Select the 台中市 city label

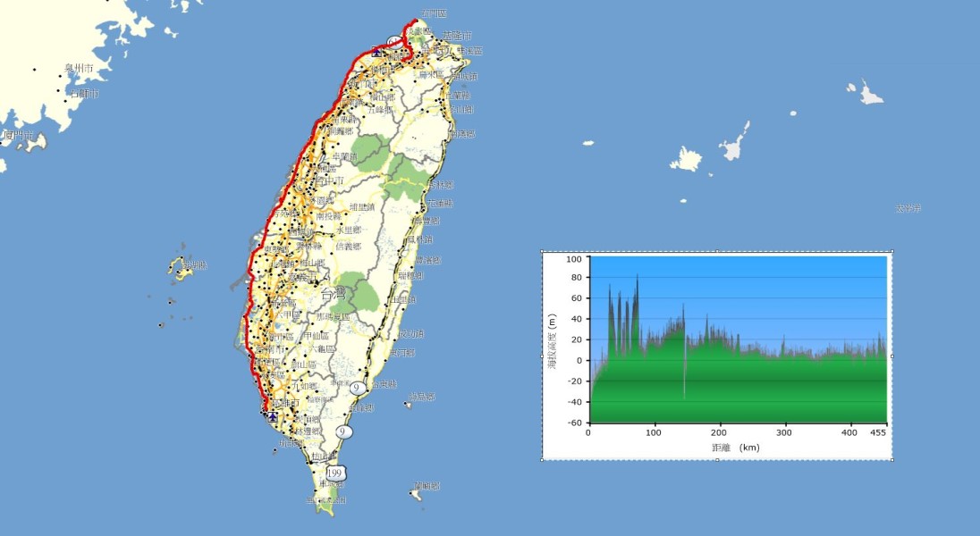tap(329, 180)
